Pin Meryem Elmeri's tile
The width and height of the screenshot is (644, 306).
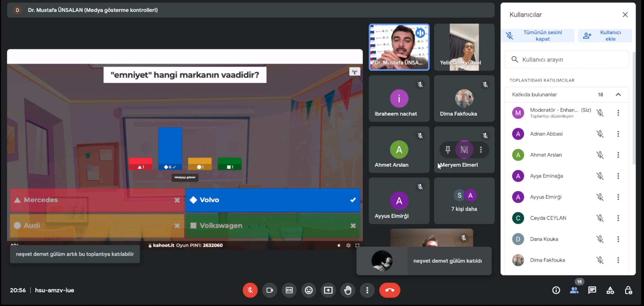pyautogui.click(x=448, y=150)
